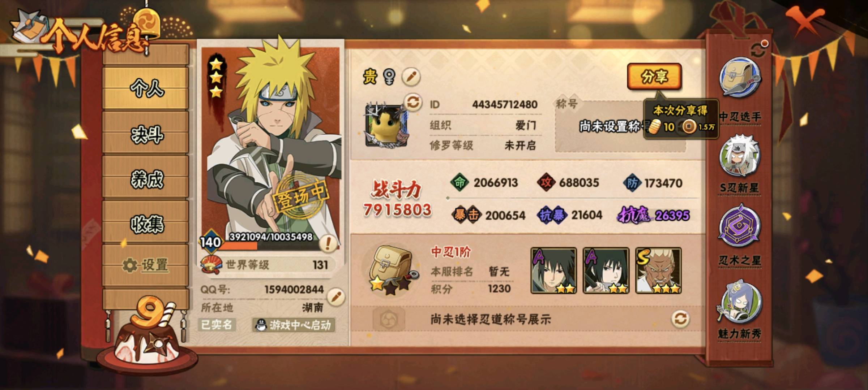Click the refresh icon atop right scroll
Screen dimensions: 868x390
click(x=758, y=50)
